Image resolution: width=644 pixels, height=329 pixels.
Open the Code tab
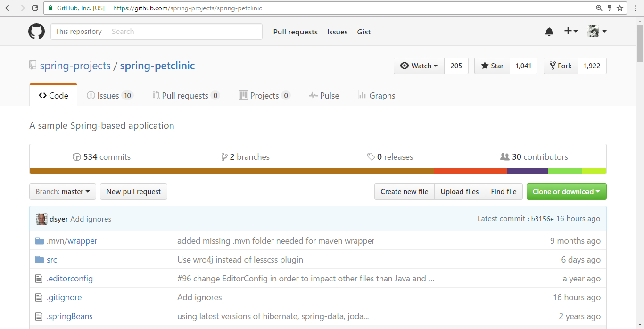pos(53,95)
